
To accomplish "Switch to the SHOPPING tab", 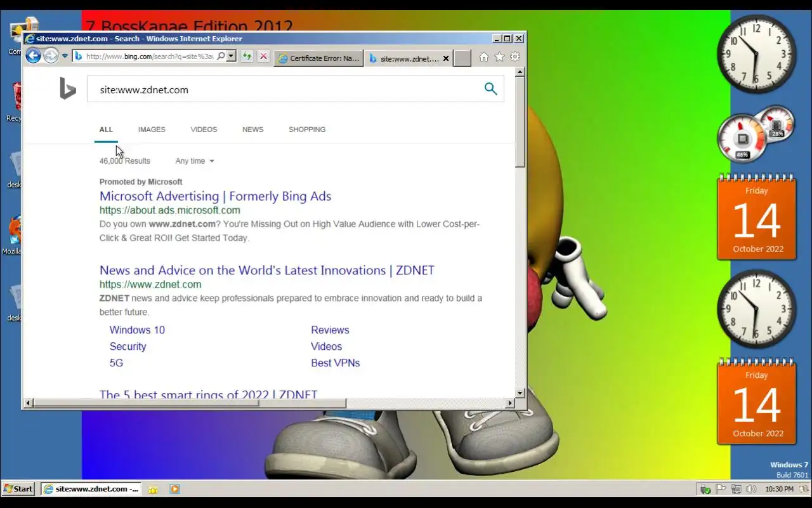I will pyautogui.click(x=307, y=130).
